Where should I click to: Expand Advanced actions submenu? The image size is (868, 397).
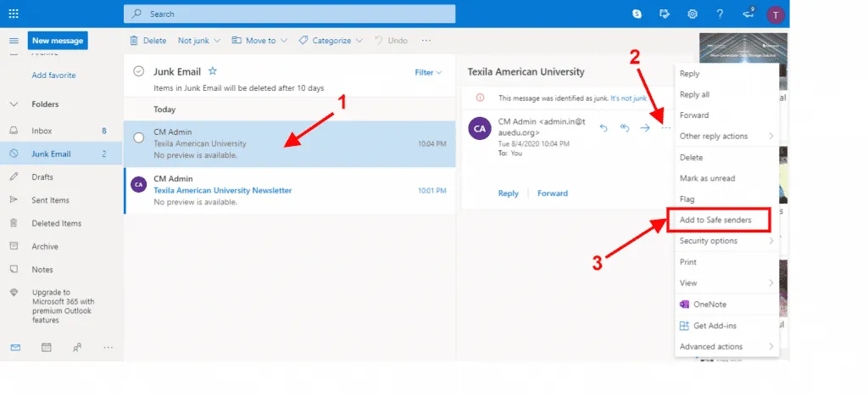pos(726,347)
